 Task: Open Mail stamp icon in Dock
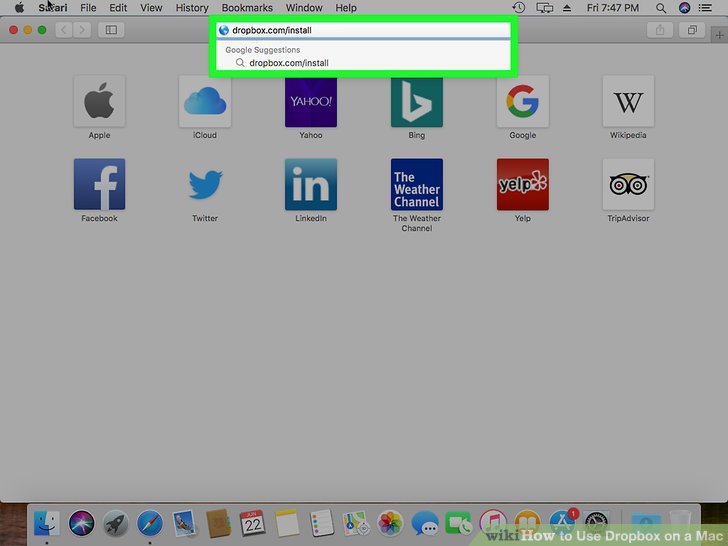(x=184, y=523)
